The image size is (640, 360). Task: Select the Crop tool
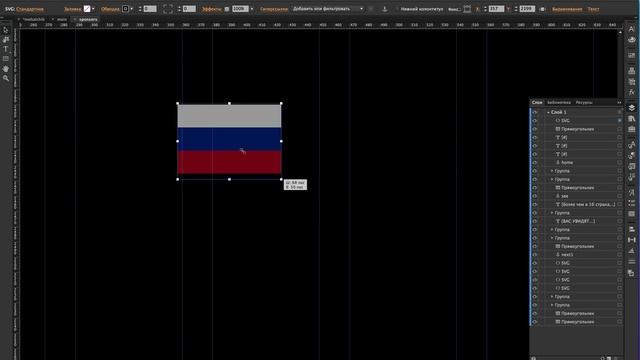pos(6,40)
